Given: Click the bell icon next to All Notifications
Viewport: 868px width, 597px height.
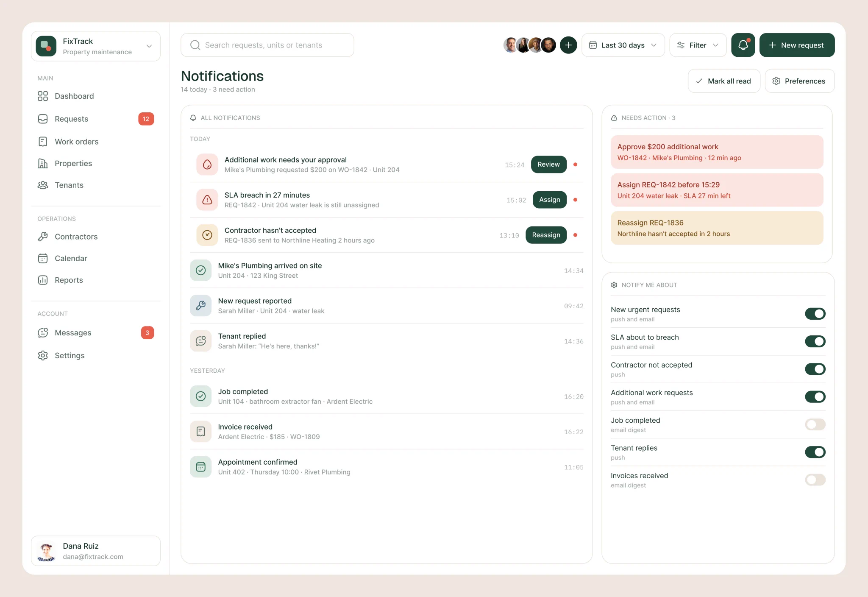Looking at the screenshot, I should click(x=193, y=118).
